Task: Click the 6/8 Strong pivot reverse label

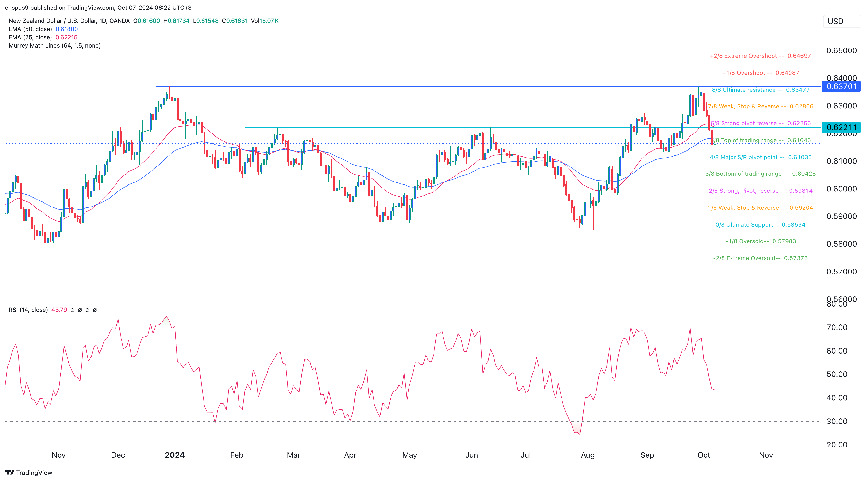Action: tap(760, 123)
